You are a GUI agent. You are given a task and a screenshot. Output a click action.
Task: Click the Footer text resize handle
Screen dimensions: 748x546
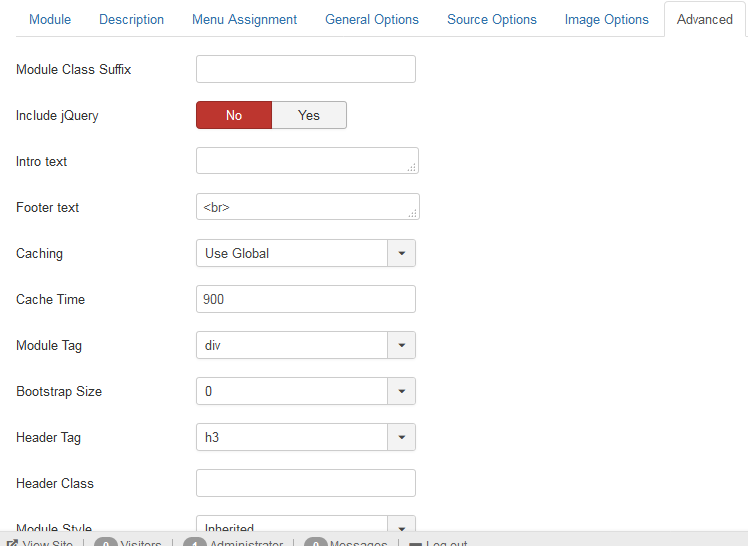413,214
